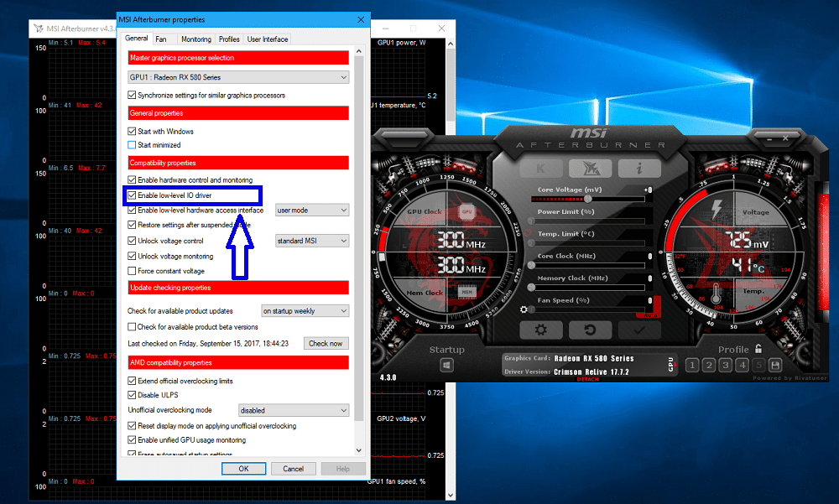The width and height of the screenshot is (839, 504).
Task: Click Cancel in properties dialog
Action: [293, 469]
